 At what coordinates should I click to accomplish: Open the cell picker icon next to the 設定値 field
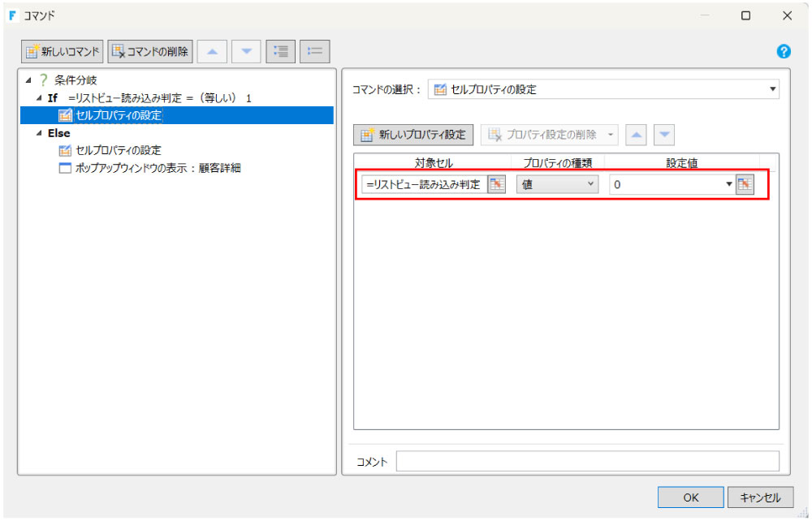(743, 184)
